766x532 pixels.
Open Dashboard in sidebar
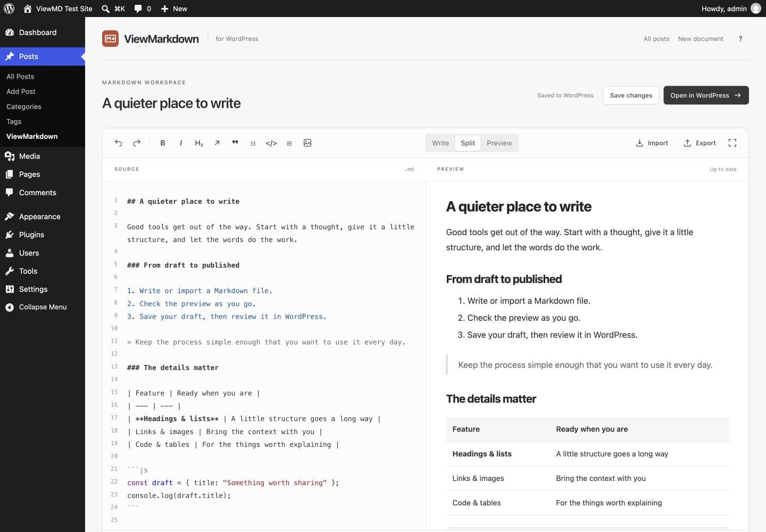43,32
